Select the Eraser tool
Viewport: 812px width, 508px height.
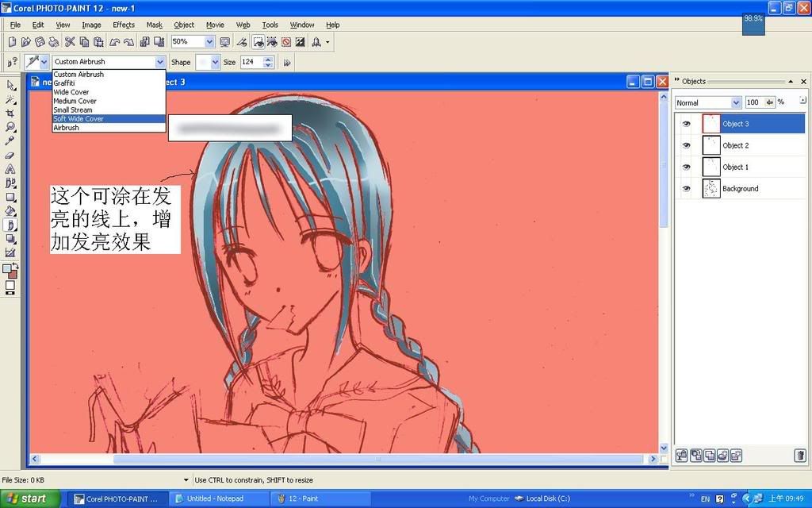pyautogui.click(x=10, y=155)
